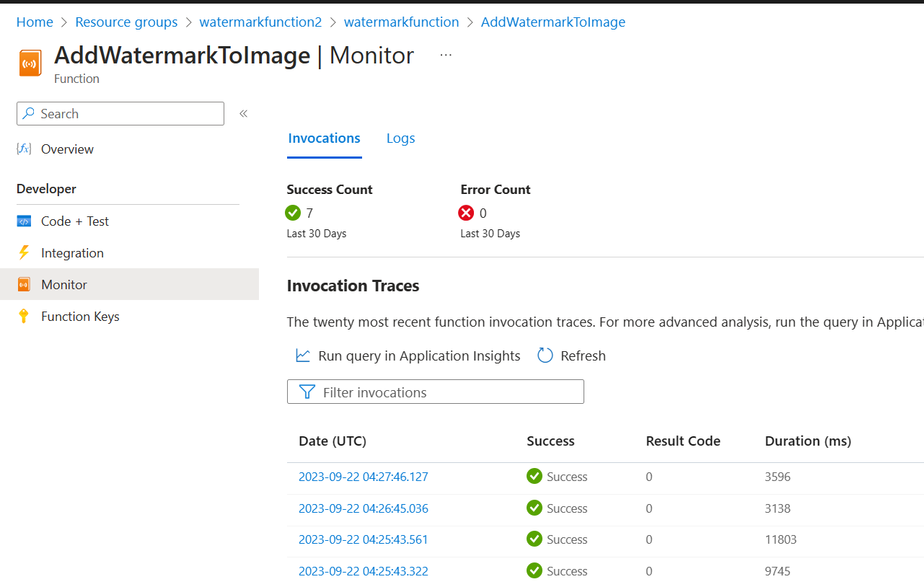Select the Invocations tab

tap(324, 138)
